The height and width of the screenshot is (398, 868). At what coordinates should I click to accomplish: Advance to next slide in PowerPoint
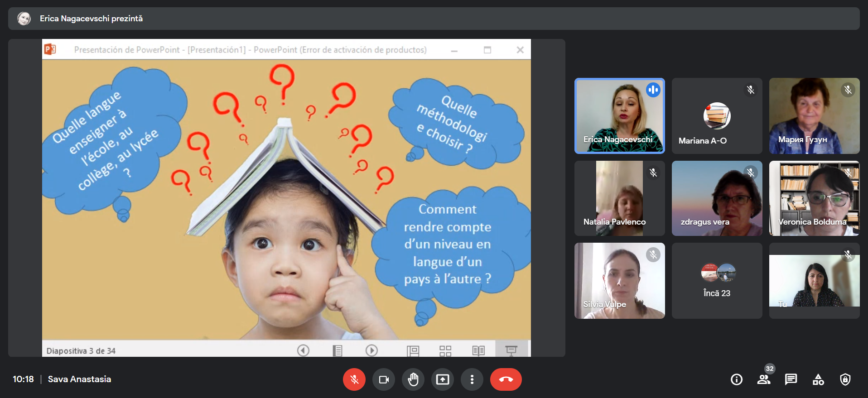tap(371, 350)
